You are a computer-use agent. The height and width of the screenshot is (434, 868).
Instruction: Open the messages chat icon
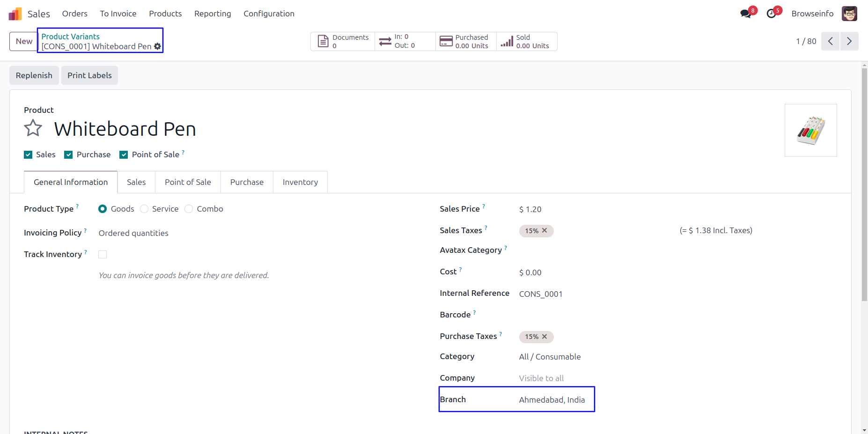[746, 14]
